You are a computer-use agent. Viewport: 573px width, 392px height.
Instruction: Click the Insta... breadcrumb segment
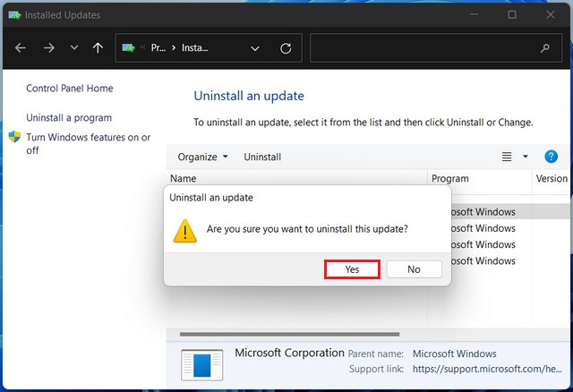click(x=195, y=47)
